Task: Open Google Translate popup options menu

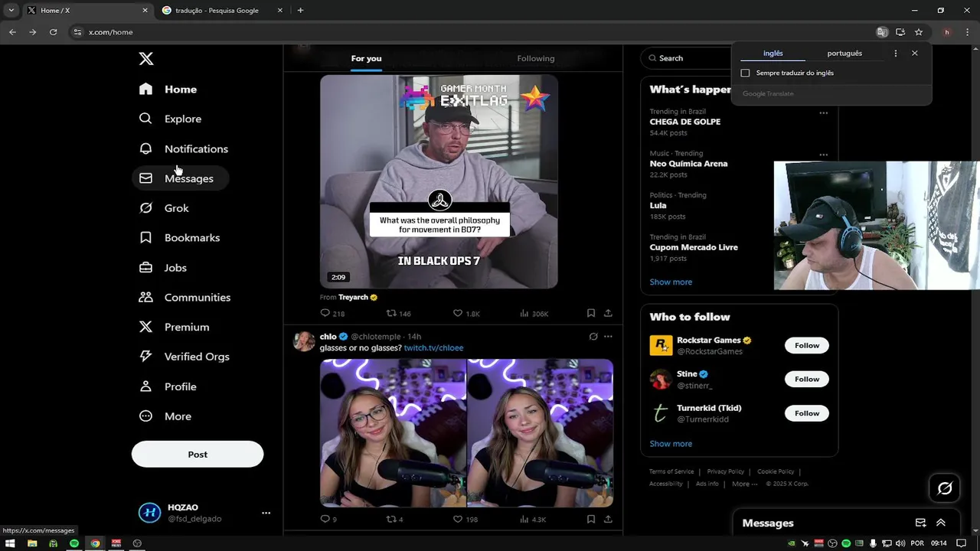Action: pos(895,54)
